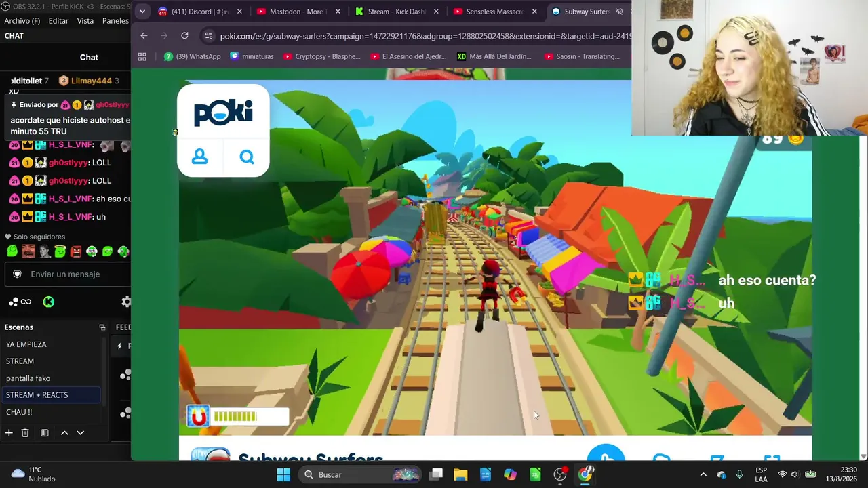Open the bookmarks apps grid icon
Viewport: 868px width, 488px height.
click(142, 56)
